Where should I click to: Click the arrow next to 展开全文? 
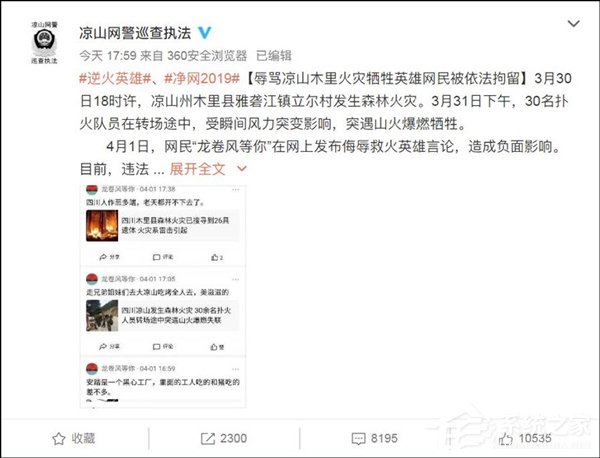[x=242, y=168]
